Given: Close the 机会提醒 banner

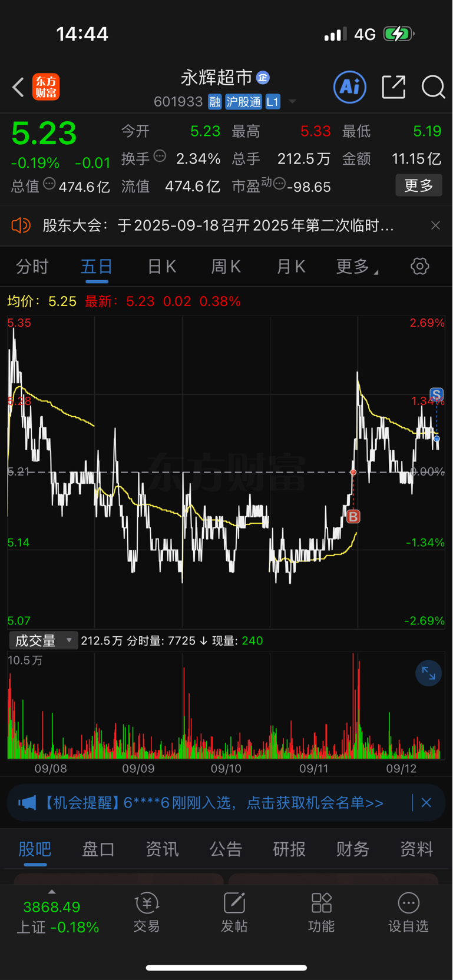Looking at the screenshot, I should (x=426, y=803).
